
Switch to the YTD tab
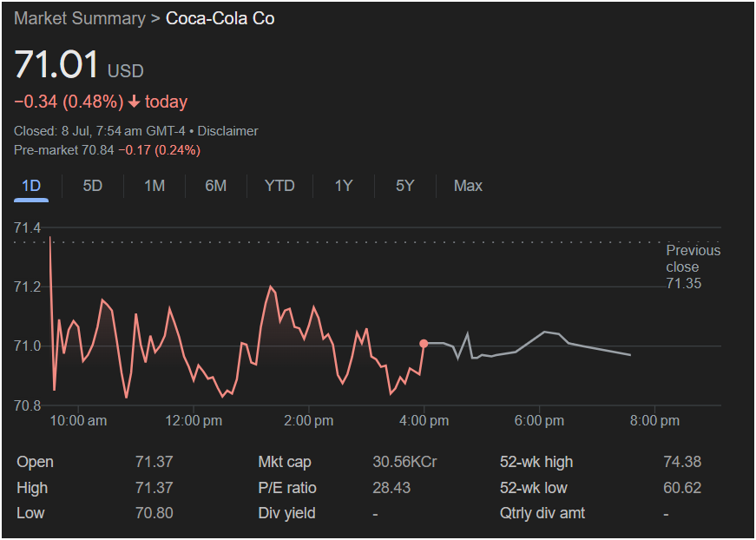[x=279, y=186]
